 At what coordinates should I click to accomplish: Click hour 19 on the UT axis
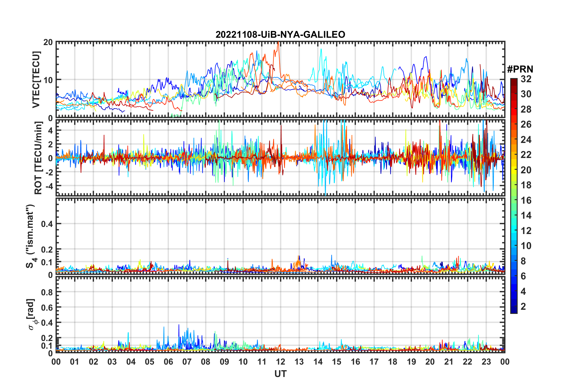[411, 362]
